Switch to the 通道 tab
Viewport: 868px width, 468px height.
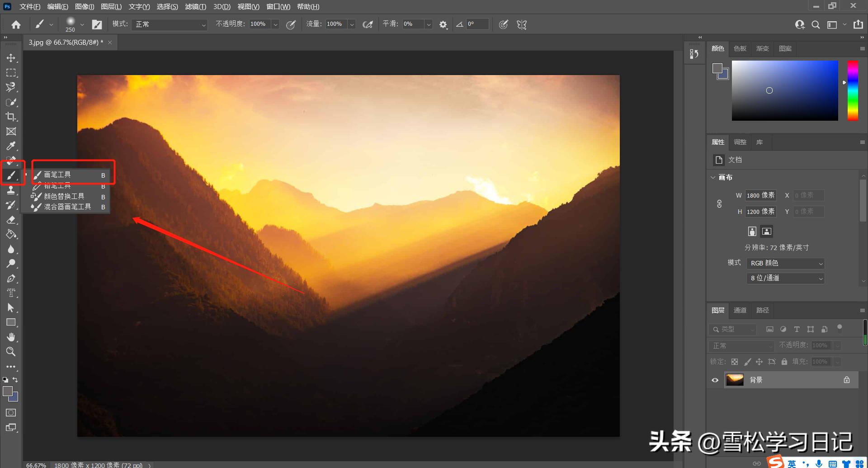coord(740,310)
